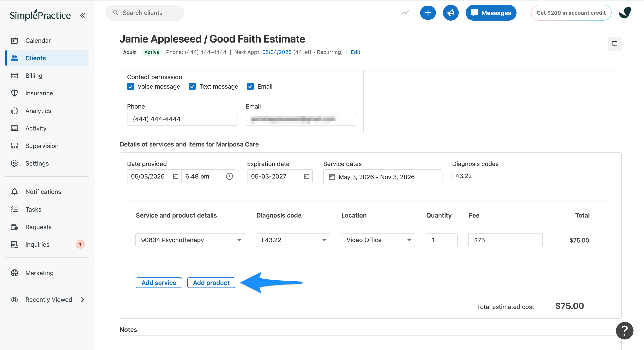The width and height of the screenshot is (644, 350).
Task: Open the 90834 Psychotherapy service dropdown
Action: [190, 240]
